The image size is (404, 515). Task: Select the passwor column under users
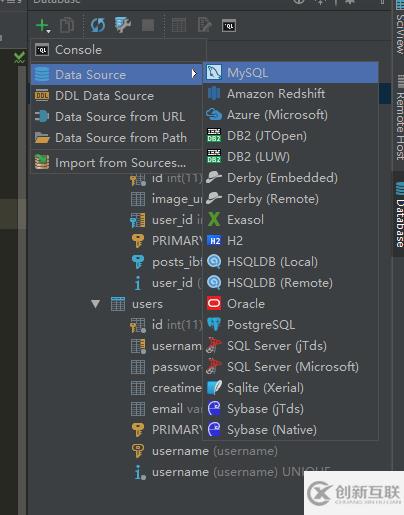166,367
